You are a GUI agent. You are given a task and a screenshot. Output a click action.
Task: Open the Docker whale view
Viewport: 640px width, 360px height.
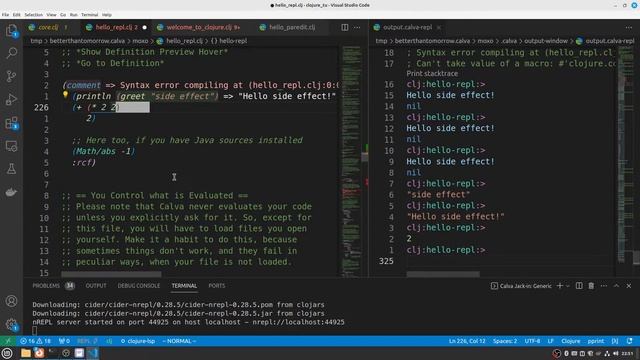11,192
